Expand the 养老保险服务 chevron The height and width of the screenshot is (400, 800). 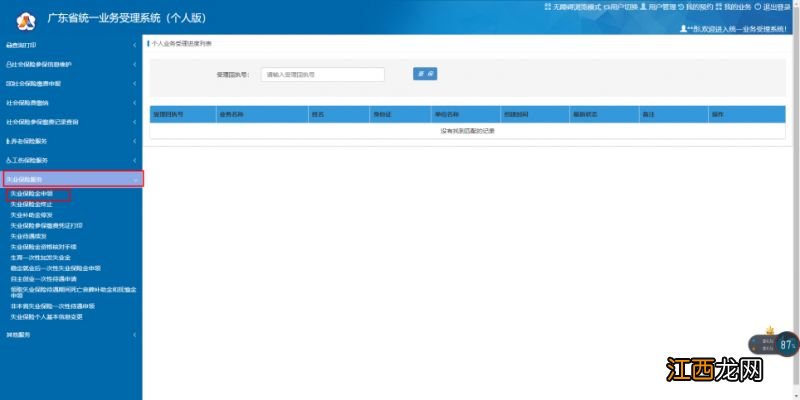pyautogui.click(x=135, y=141)
